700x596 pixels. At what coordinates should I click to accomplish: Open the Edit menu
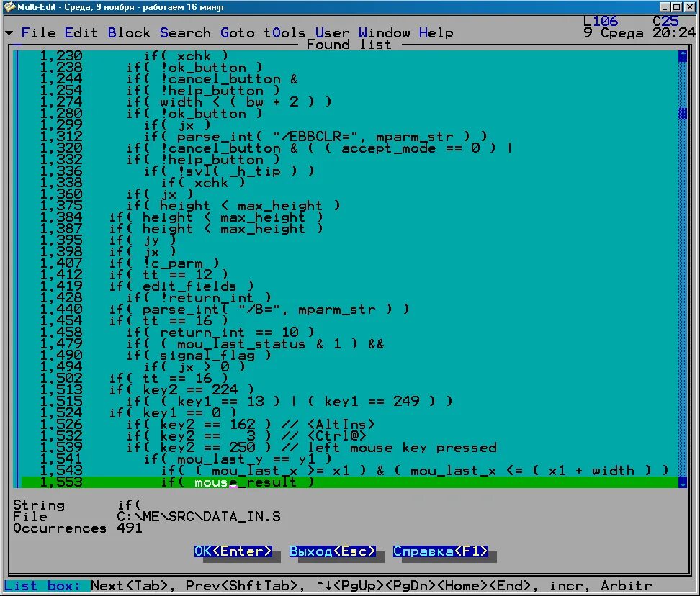pyautogui.click(x=81, y=33)
